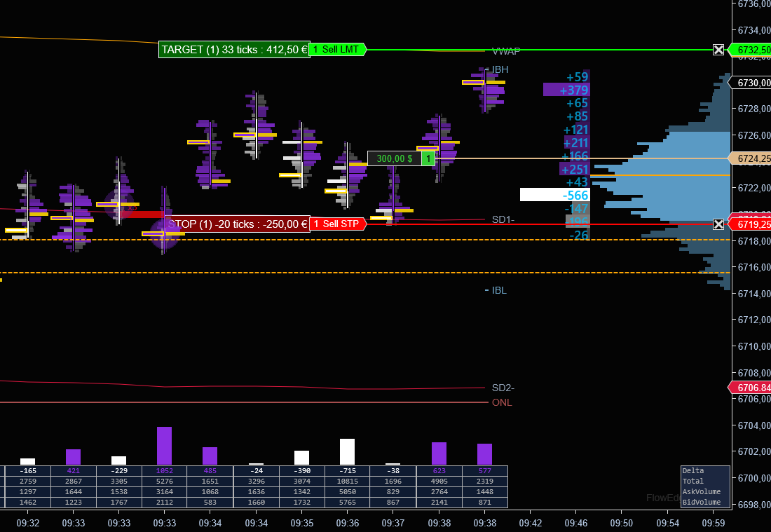Click the 6718,00 price axis label

click(x=753, y=241)
